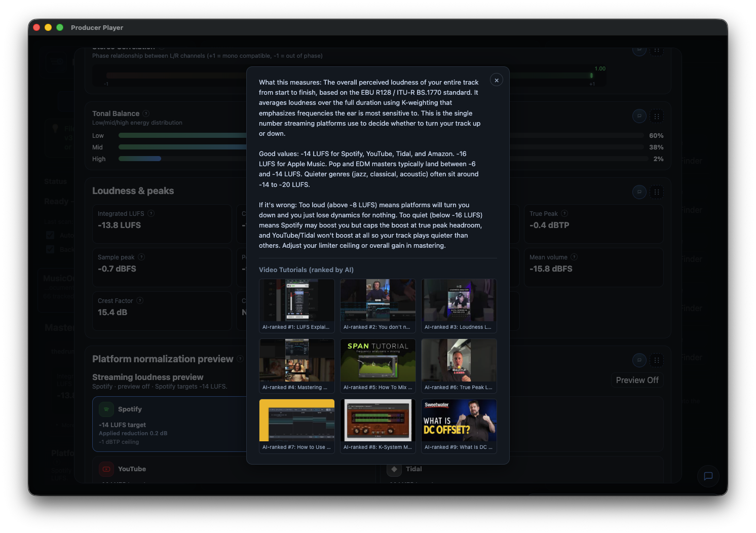Grab the Tonal Balance drag handle icon
Image resolution: width=756 pixels, height=533 pixels.
click(x=657, y=116)
